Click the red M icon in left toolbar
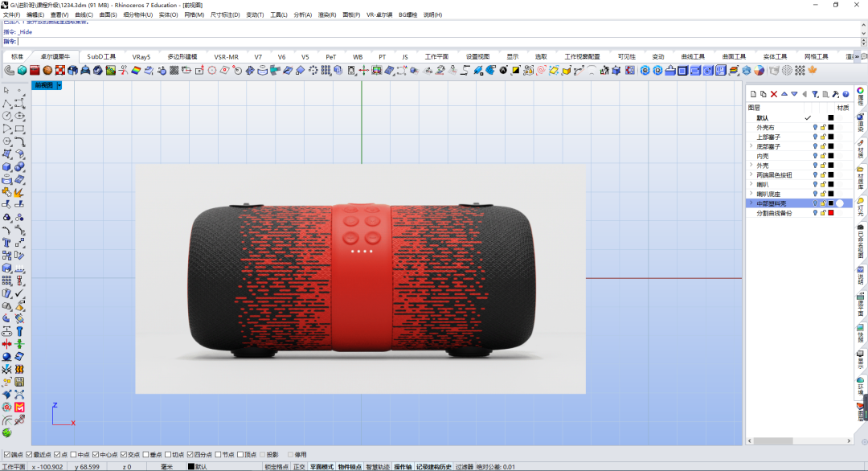 (19, 408)
